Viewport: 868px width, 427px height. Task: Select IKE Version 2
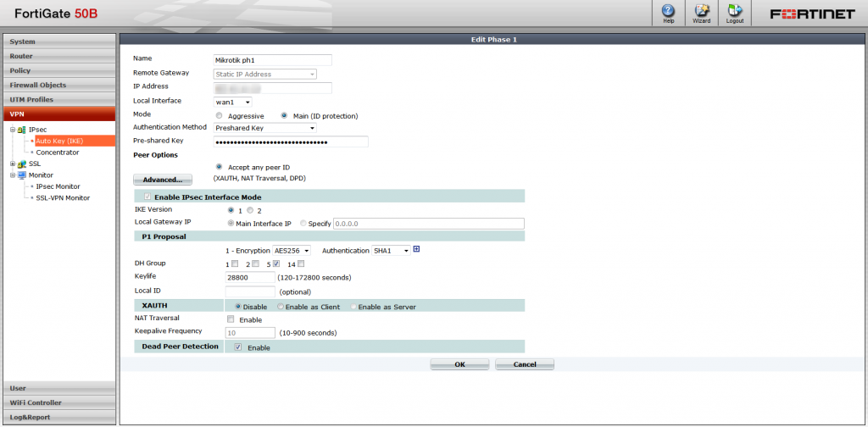coord(250,210)
